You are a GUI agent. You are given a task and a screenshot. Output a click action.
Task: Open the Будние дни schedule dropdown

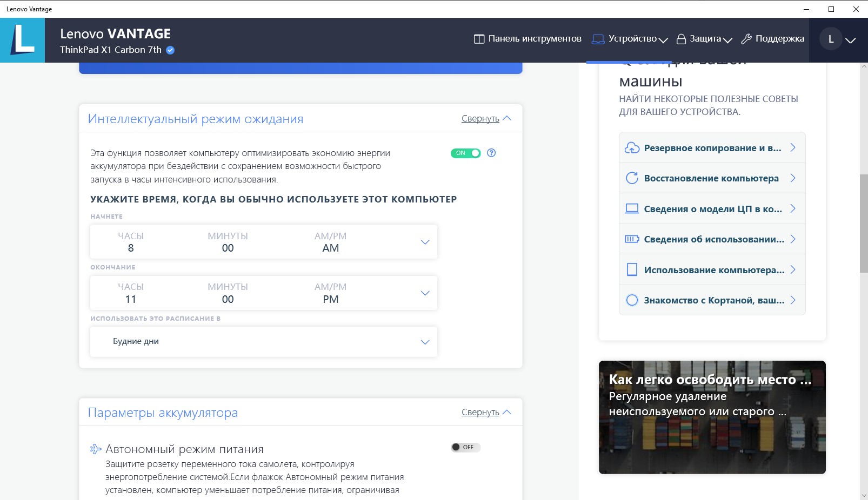[425, 342]
